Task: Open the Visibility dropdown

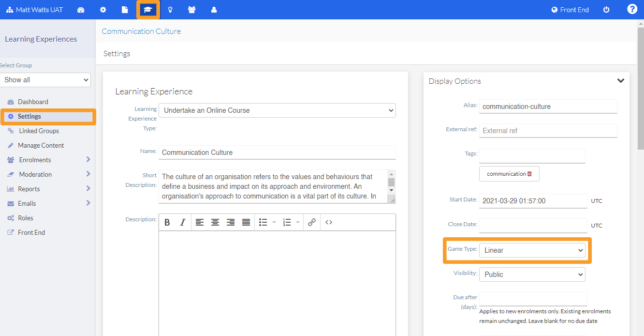Action: click(x=532, y=275)
